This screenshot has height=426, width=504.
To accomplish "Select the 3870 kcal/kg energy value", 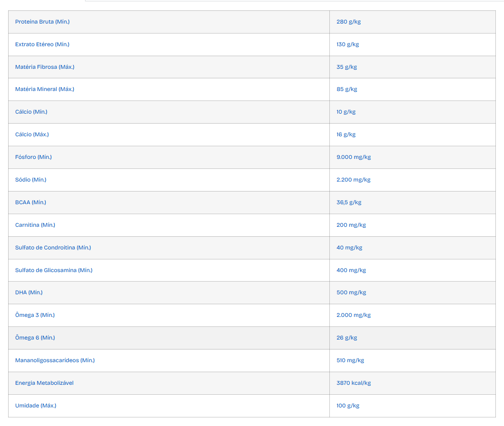I will pyautogui.click(x=354, y=383).
